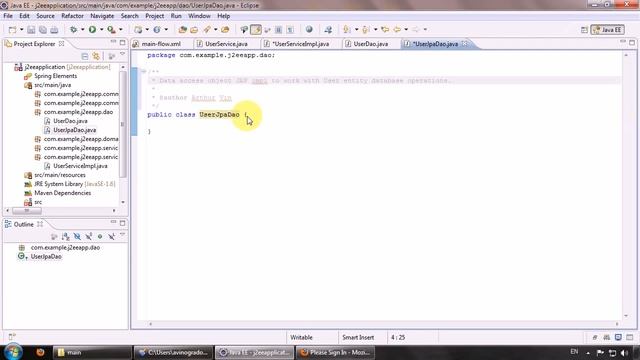Select UserJpaDao class in Outline view
640x360 pixels.
pos(46,256)
